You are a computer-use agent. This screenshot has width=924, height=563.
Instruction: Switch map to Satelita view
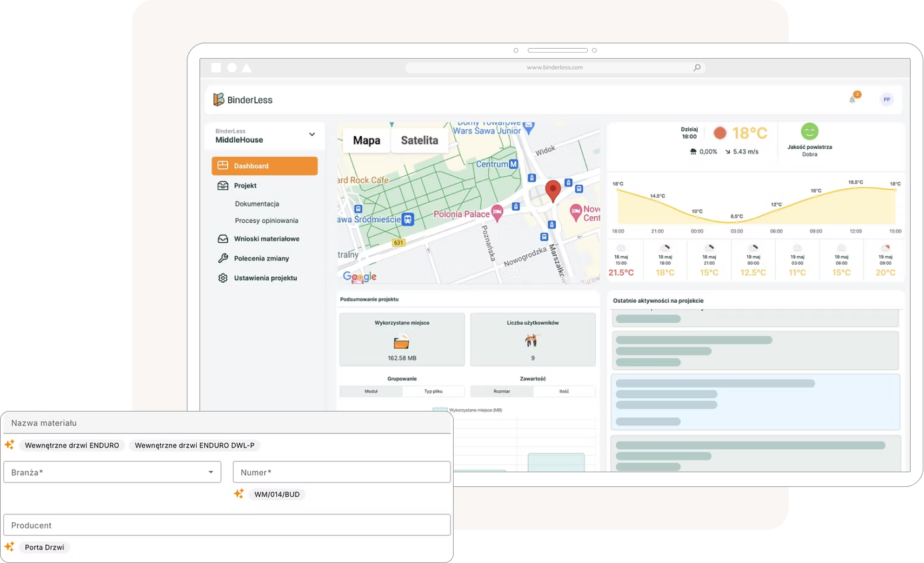[419, 140]
